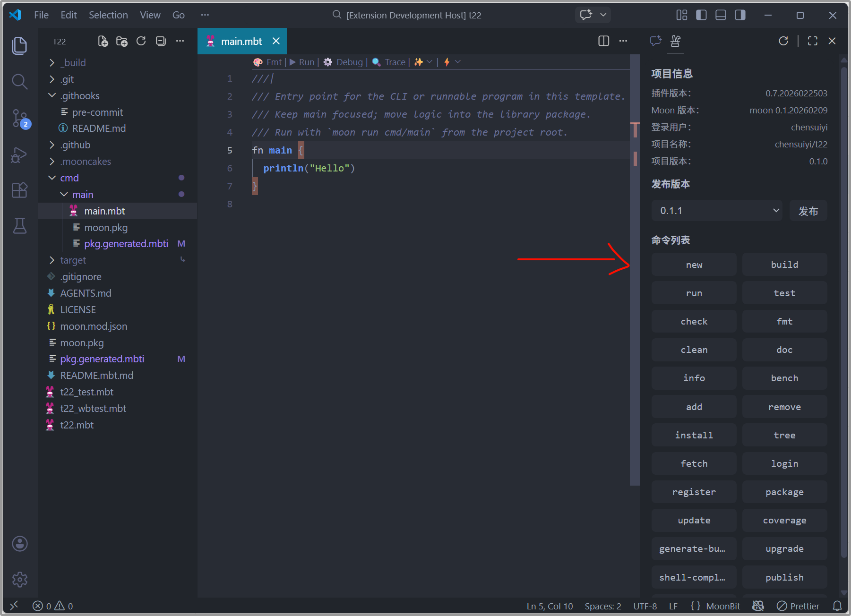Viewport: 851px width, 616px height.
Task: Click the Trace code lens link
Action: [389, 62]
